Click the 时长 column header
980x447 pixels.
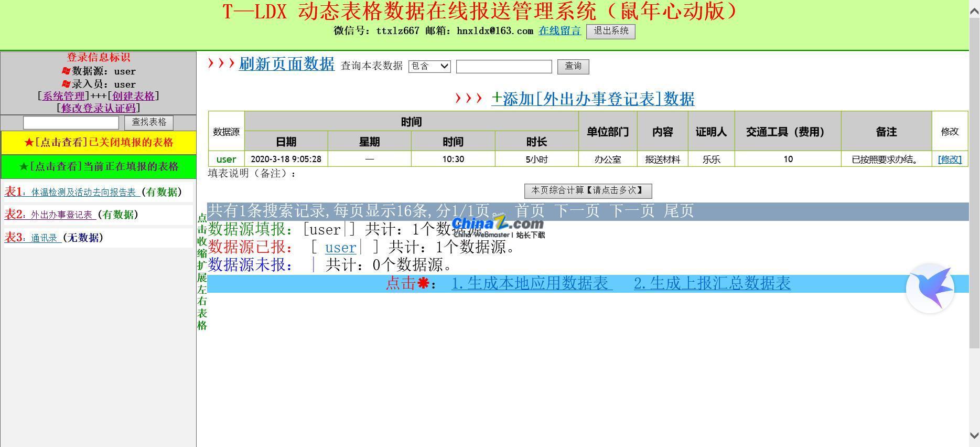(x=537, y=142)
